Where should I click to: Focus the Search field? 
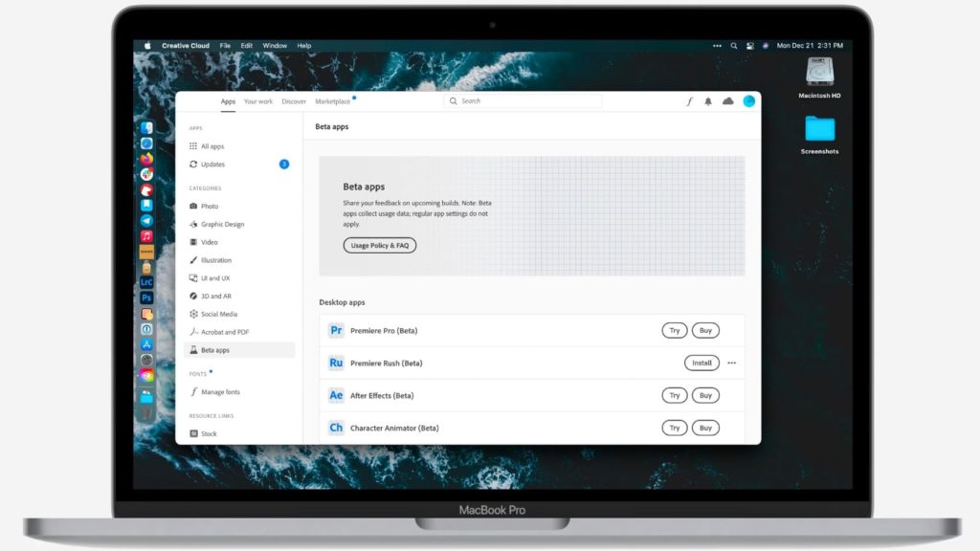click(523, 101)
